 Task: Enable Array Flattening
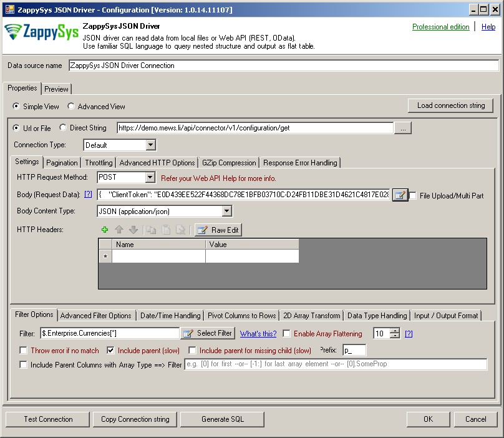[285, 333]
